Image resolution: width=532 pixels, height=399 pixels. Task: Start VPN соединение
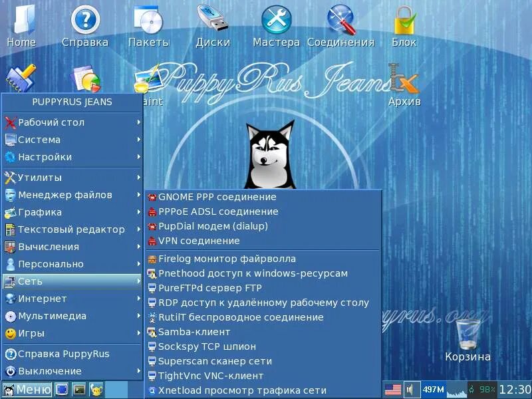[x=263, y=241]
